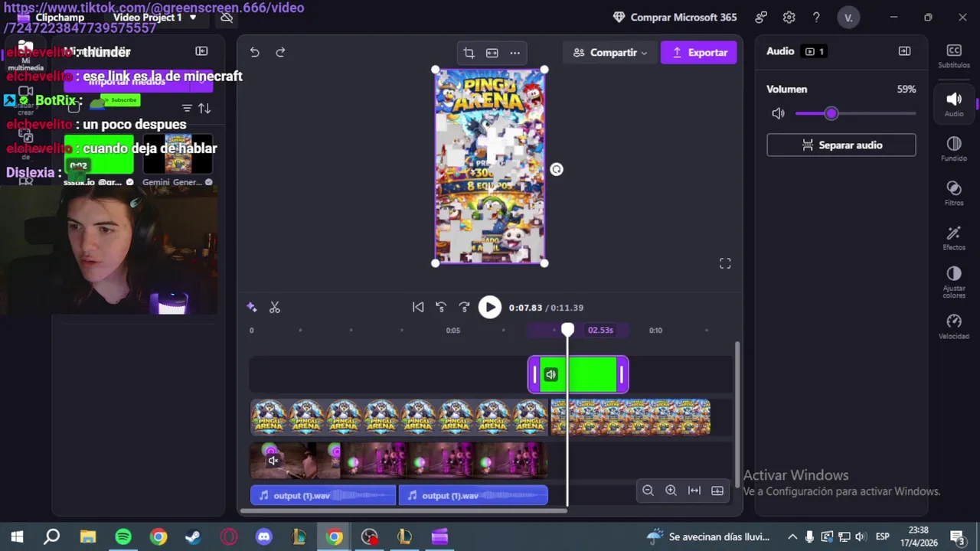The height and width of the screenshot is (551, 980).
Task: Open more options ellipsis above preview
Action: coord(515,53)
